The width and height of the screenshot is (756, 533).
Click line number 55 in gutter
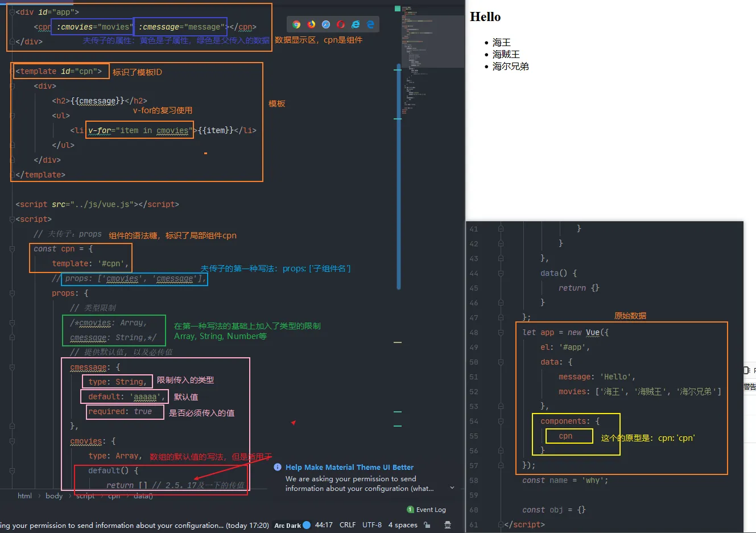point(474,436)
